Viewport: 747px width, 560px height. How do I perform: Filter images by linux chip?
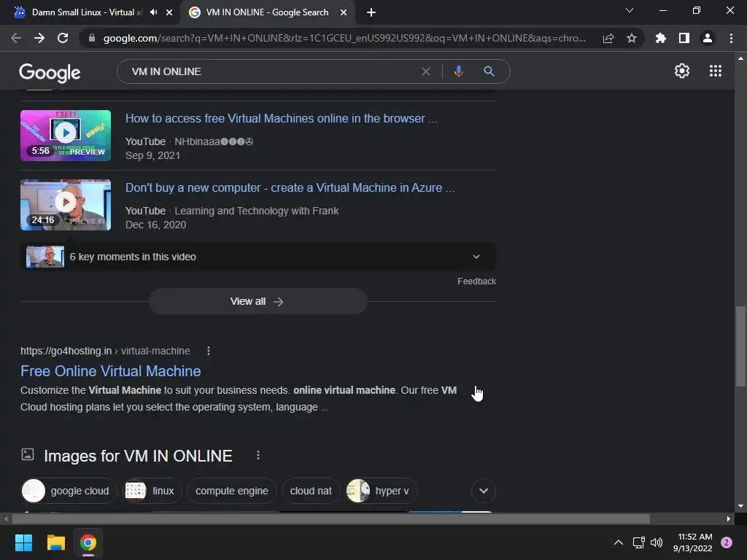(x=152, y=491)
